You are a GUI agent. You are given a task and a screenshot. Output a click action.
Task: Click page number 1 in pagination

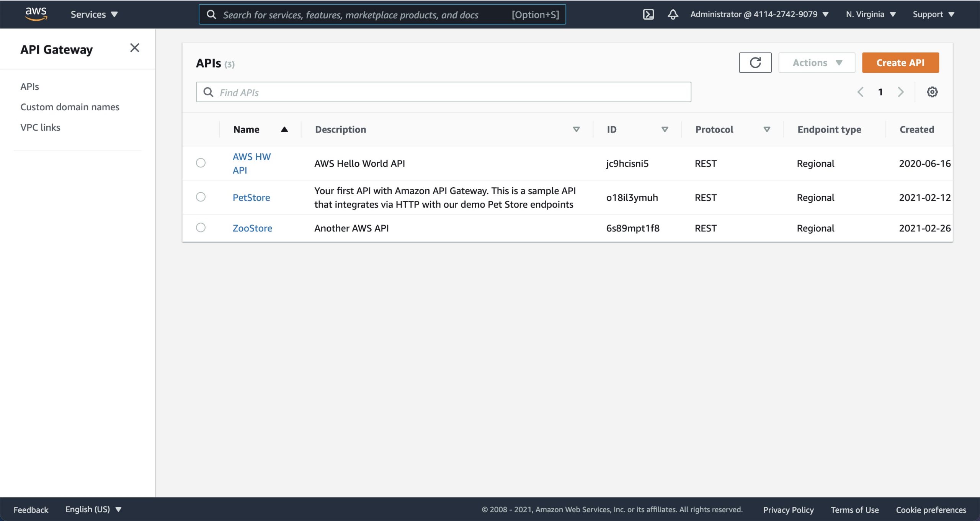click(x=880, y=92)
